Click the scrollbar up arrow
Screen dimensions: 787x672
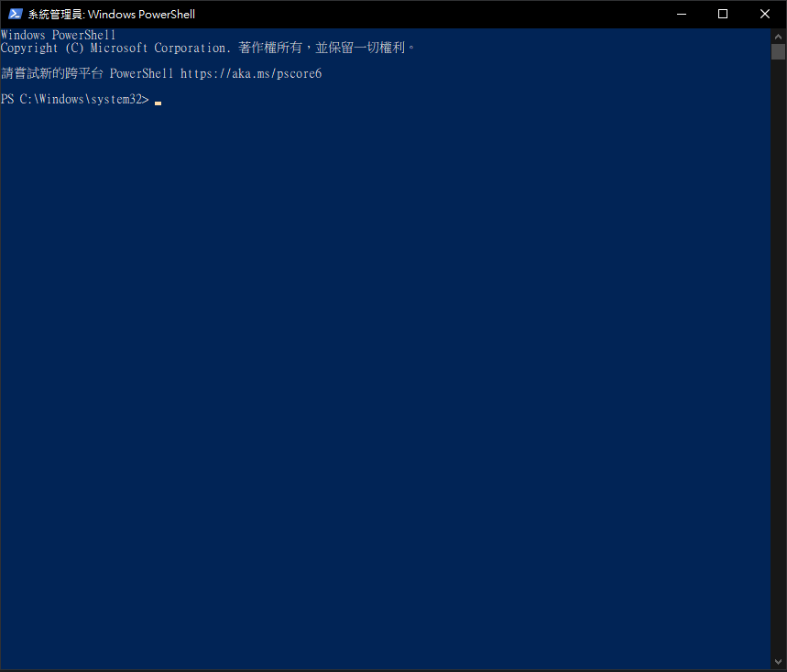click(x=778, y=37)
